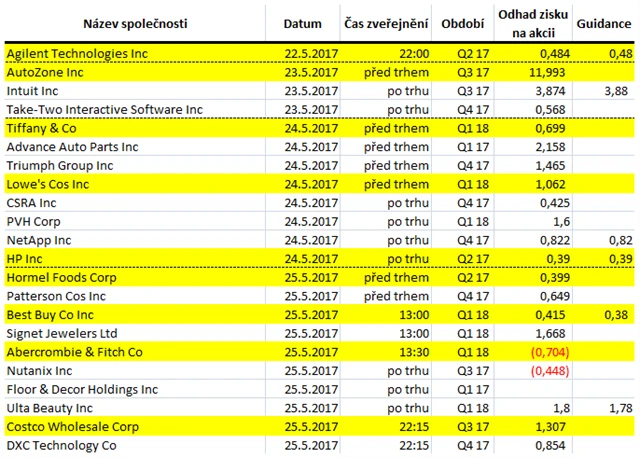Click the 'Odhad zisku na akcii' header
640x458 pixels.
[533, 23]
